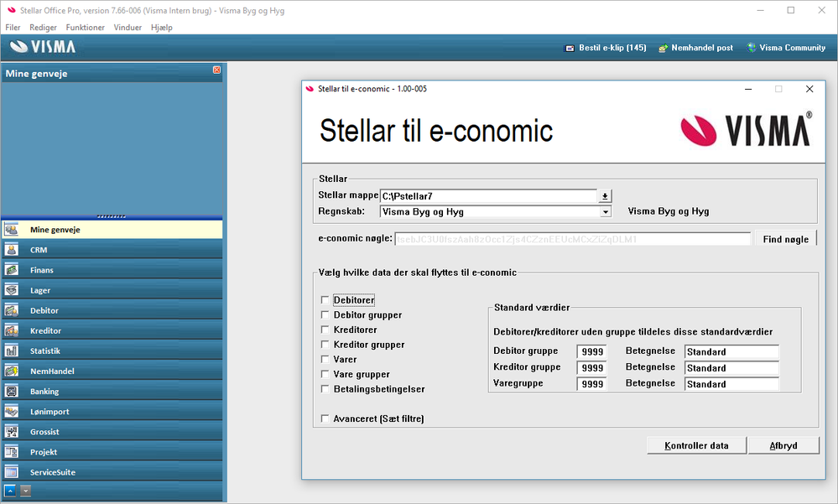Click Betegnelse field in Varegruppe row
This screenshot has height=504, width=838.
[x=731, y=384]
